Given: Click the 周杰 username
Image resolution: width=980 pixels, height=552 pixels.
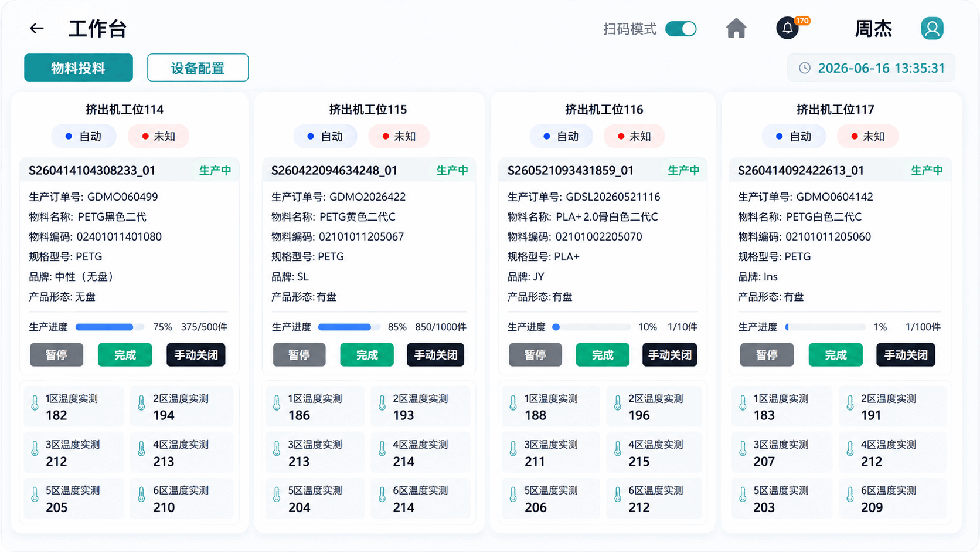Looking at the screenshot, I should tap(873, 29).
